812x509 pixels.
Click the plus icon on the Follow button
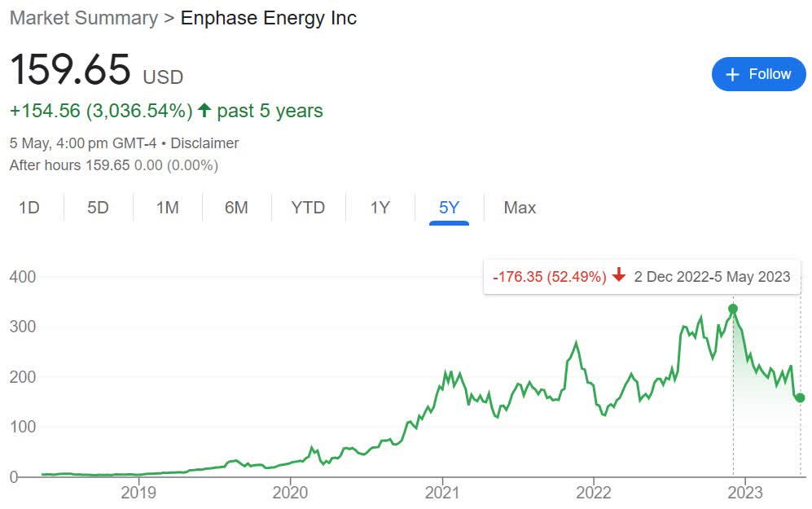[733, 73]
